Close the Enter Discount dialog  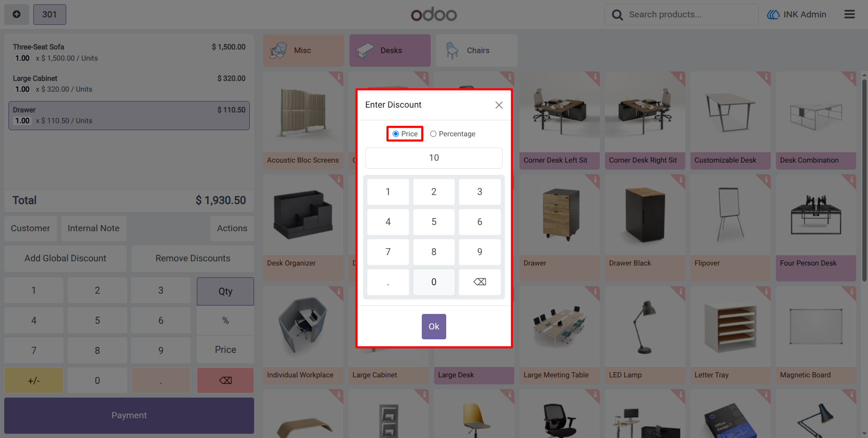[x=499, y=105]
